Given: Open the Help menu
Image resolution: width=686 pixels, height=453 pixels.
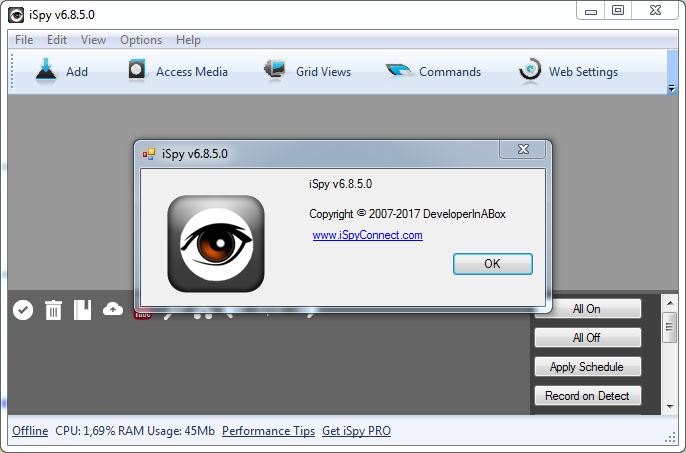Looking at the screenshot, I should point(188,40).
